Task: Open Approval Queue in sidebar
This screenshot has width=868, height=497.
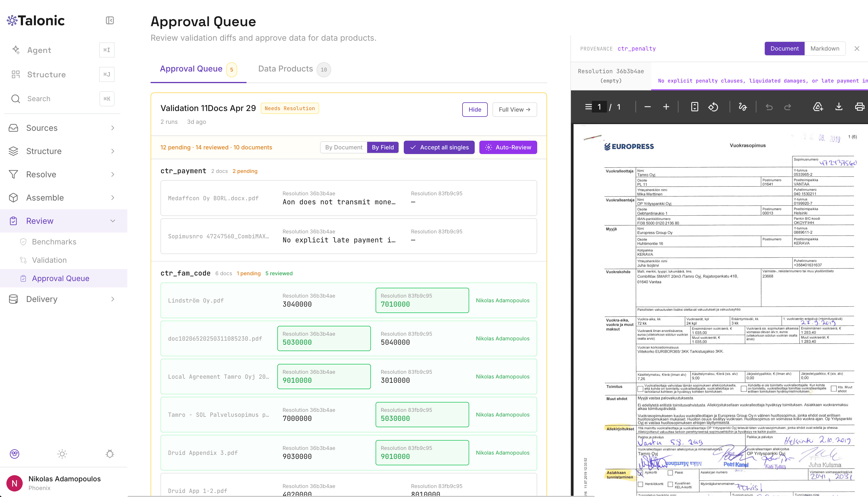Action: point(63,278)
